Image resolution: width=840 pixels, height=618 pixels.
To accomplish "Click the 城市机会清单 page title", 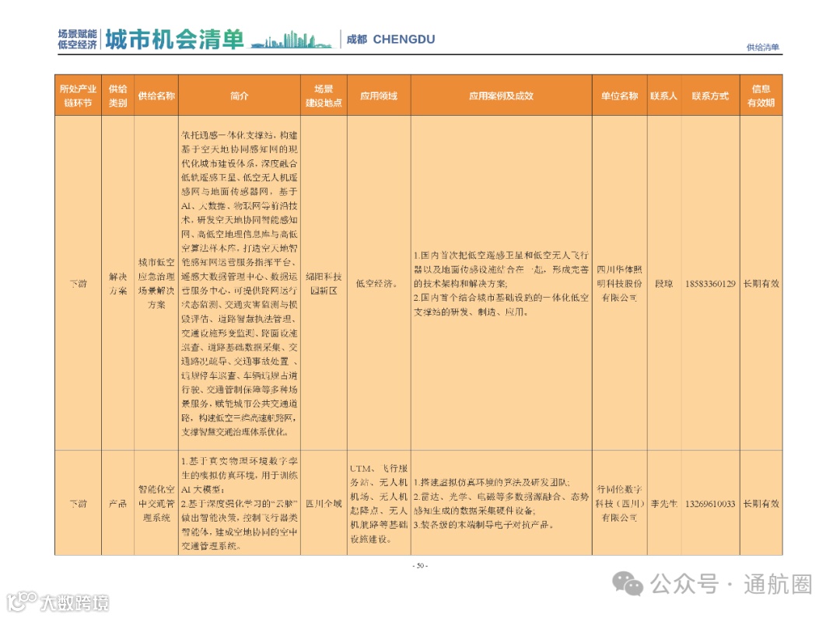I will pos(175,39).
